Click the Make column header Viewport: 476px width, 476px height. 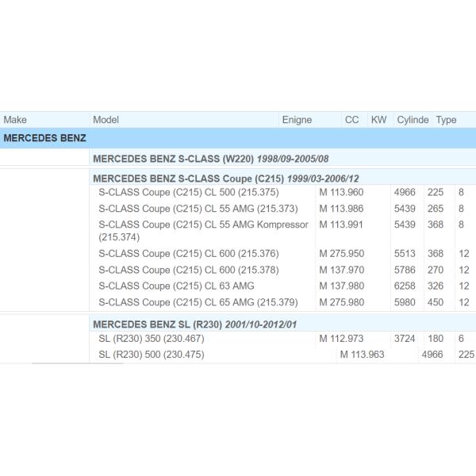click(x=15, y=120)
